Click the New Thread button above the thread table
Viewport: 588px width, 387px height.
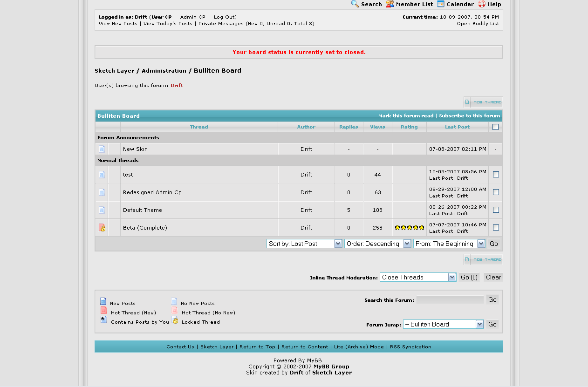point(483,102)
